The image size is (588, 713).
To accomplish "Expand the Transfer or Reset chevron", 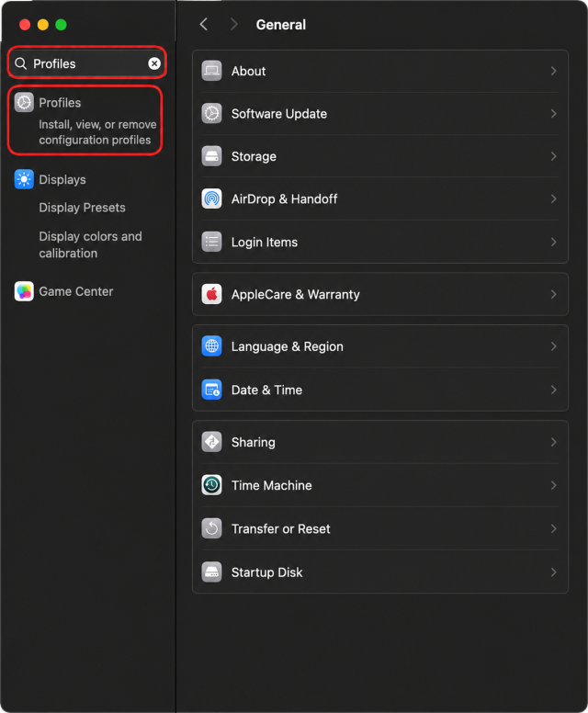I will tap(553, 528).
